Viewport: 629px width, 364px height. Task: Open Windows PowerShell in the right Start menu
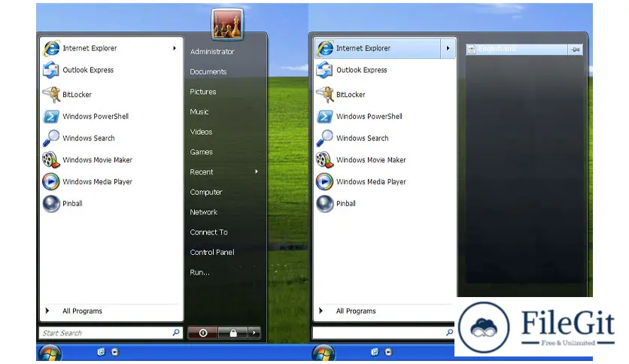click(x=385, y=117)
